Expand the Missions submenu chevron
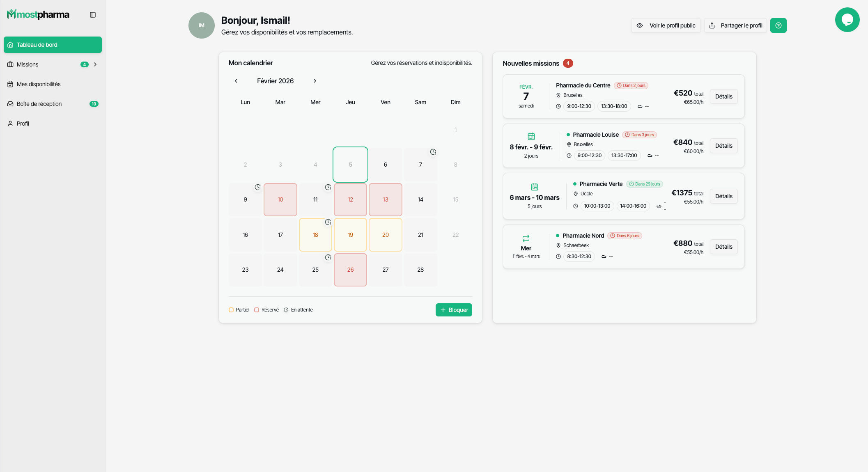This screenshot has width=868, height=472. click(x=95, y=64)
